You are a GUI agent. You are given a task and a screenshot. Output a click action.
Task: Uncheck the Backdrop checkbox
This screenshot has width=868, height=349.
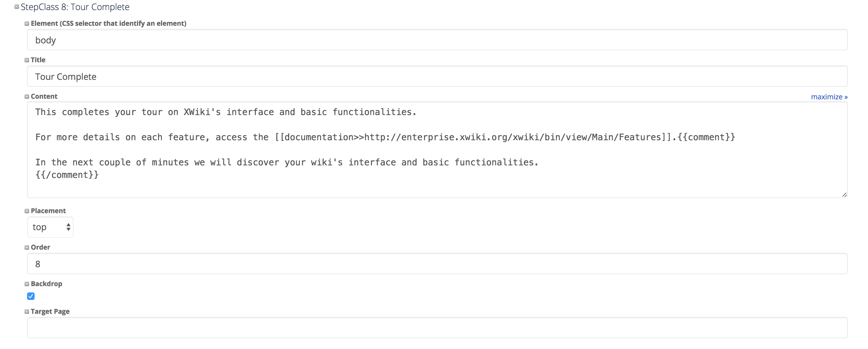[x=31, y=296]
